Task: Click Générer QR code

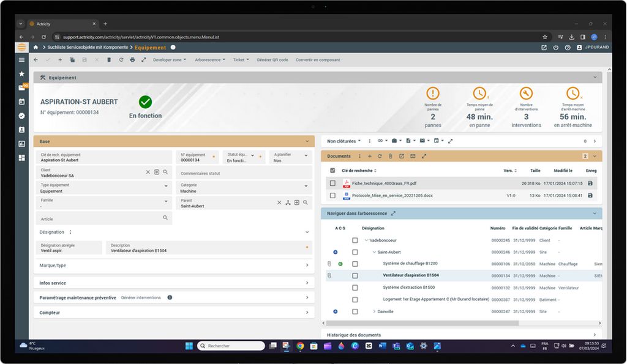Action: click(x=272, y=60)
